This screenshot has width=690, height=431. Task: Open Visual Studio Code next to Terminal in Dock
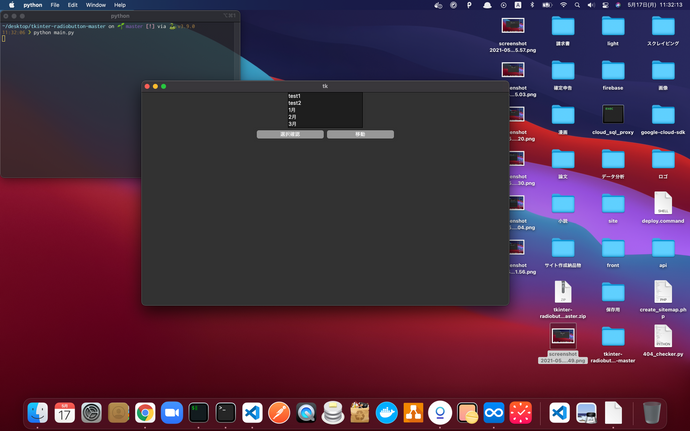253,413
